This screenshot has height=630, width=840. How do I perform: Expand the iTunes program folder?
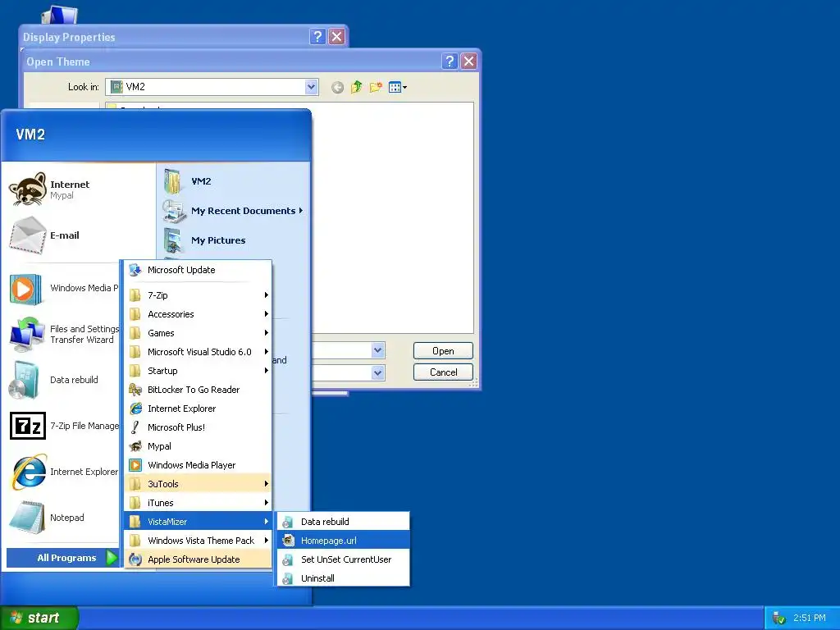(x=198, y=503)
